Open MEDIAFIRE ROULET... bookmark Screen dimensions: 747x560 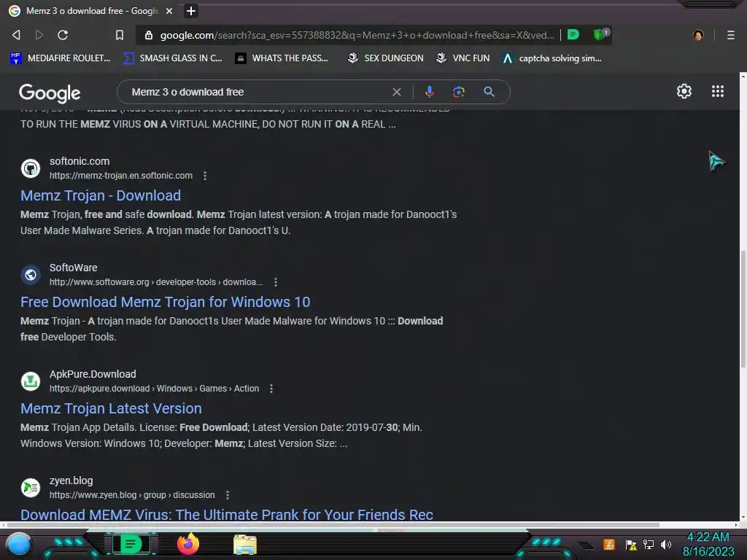61,58
